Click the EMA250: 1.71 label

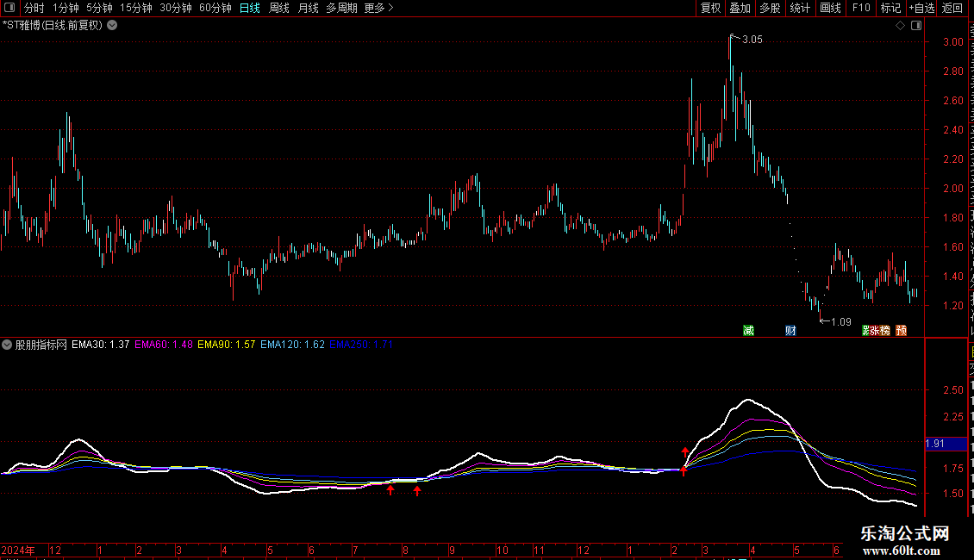pos(361,345)
